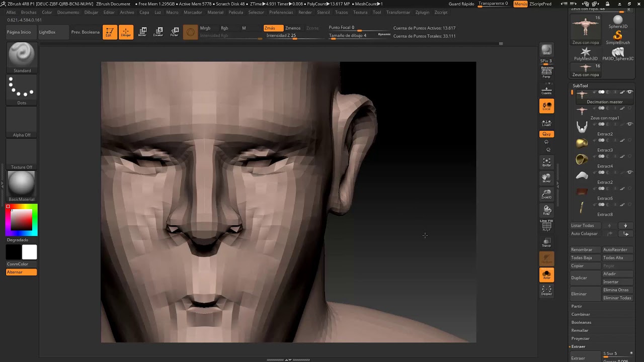Toggle the Cuadric floor grid
The height and width of the screenshot is (362, 644).
[x=546, y=90]
